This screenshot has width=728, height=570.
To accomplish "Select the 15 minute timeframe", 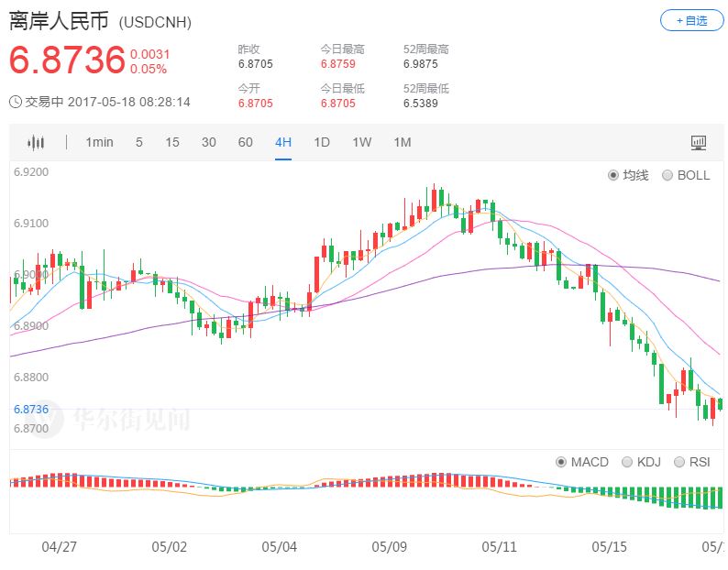I will pyautogui.click(x=172, y=142).
